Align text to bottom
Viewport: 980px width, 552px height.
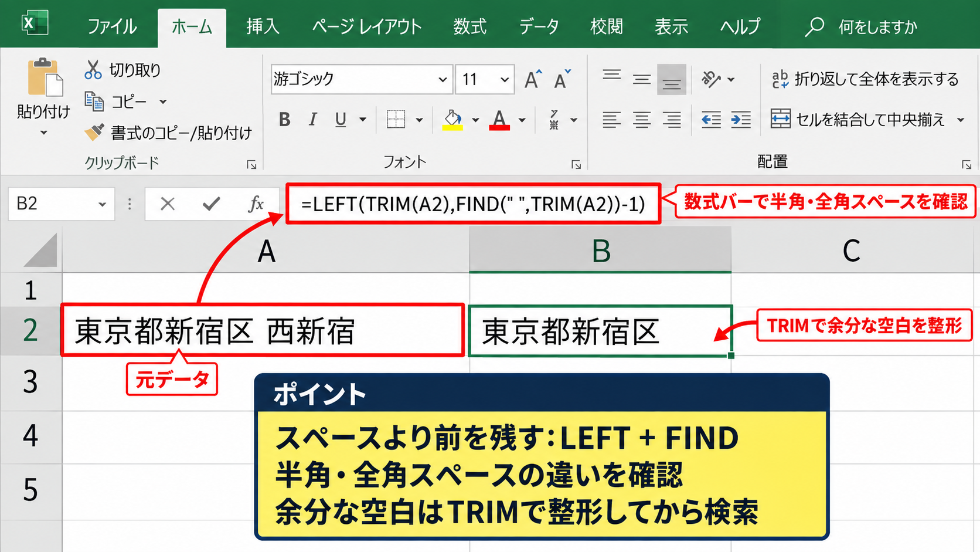pyautogui.click(x=672, y=79)
